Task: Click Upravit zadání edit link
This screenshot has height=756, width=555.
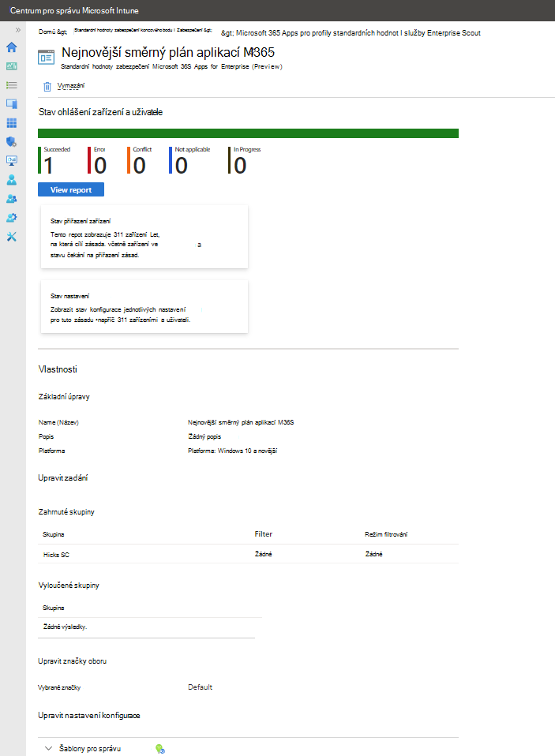Action: coord(62,477)
